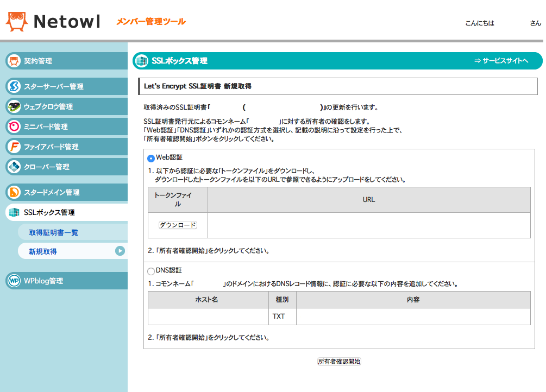Screen dimensions: 546x392
Task: Click the ダウンロード token file button
Action: pyautogui.click(x=178, y=225)
